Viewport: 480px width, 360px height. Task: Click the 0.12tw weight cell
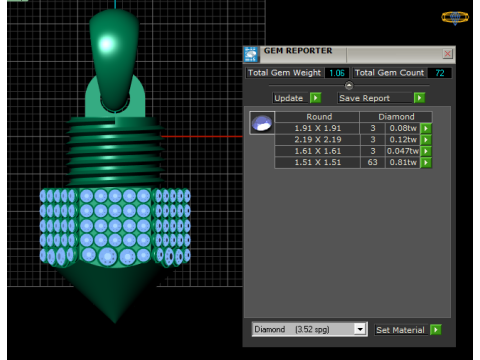point(403,140)
